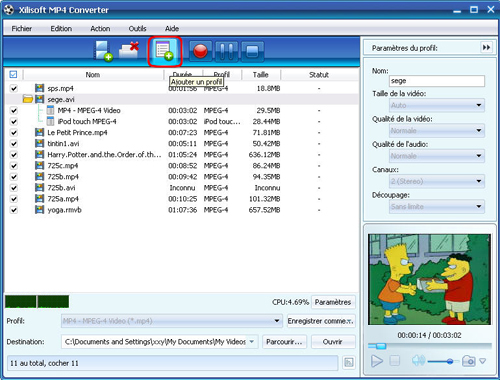Viewport: 500px width, 380px height.
Task: Select the sege.avi row
Action: click(182, 99)
